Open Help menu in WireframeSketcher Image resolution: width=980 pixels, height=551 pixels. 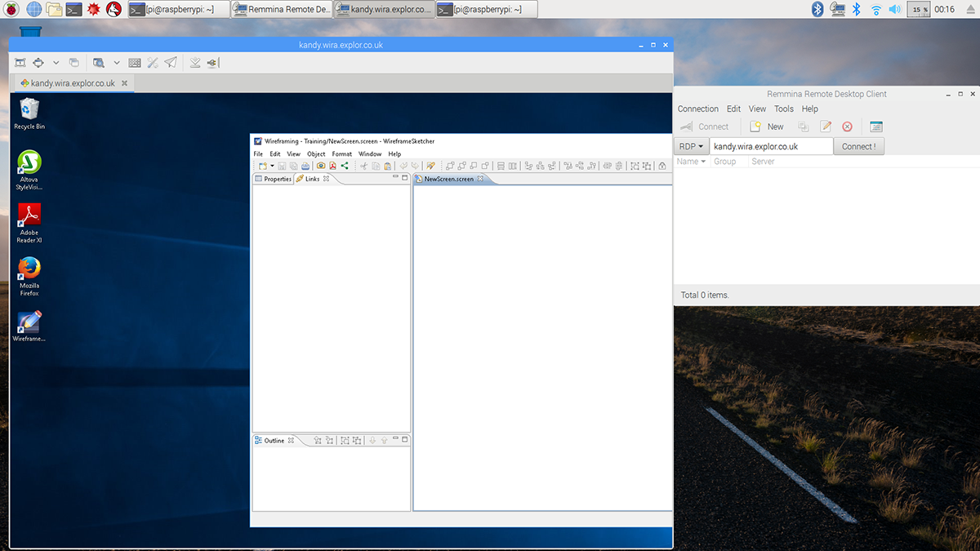(394, 153)
